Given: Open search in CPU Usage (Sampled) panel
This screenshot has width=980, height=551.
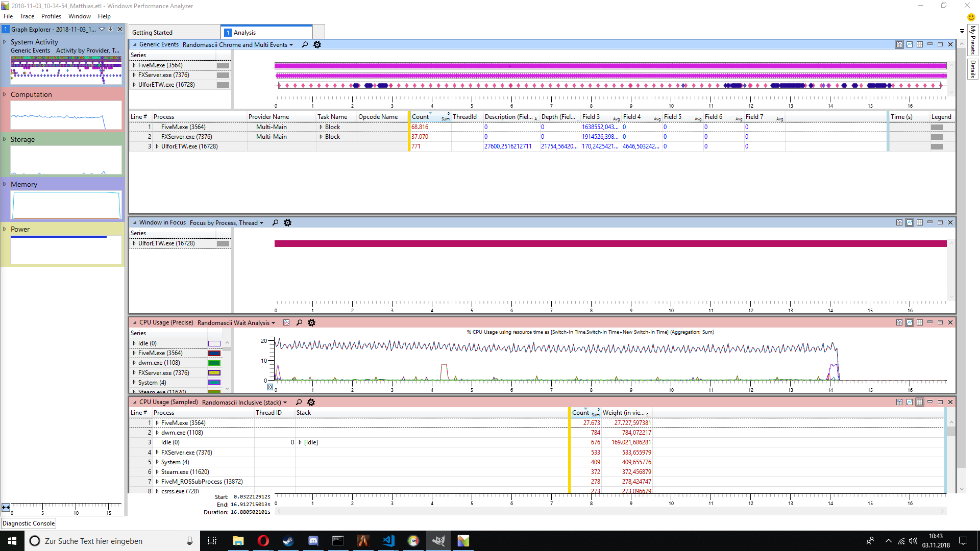Looking at the screenshot, I should pos(299,403).
